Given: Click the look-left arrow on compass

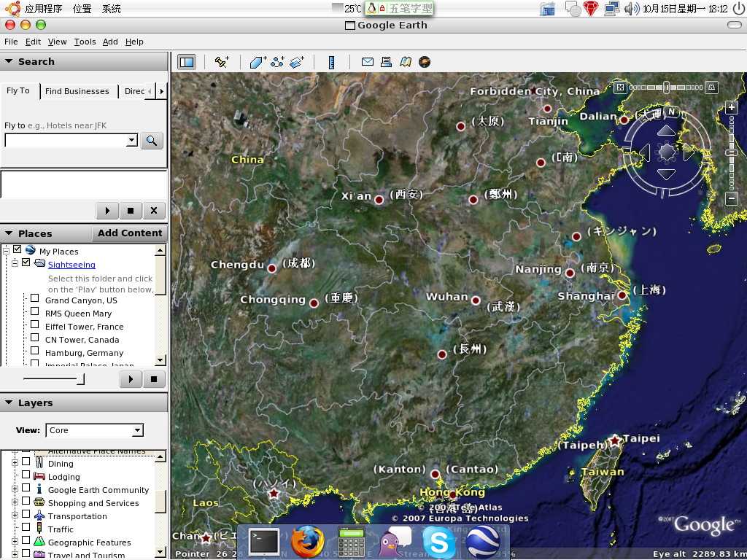Looking at the screenshot, I should click(x=645, y=152).
